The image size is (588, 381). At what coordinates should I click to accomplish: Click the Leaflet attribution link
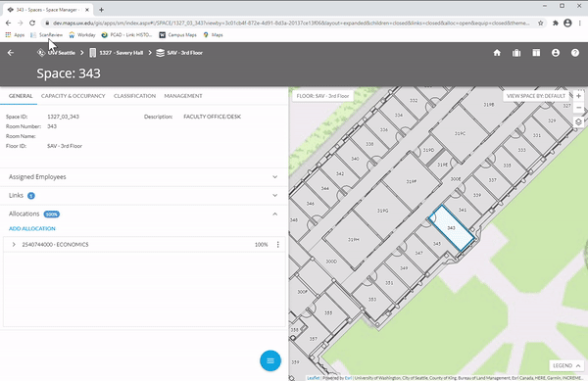314,378
